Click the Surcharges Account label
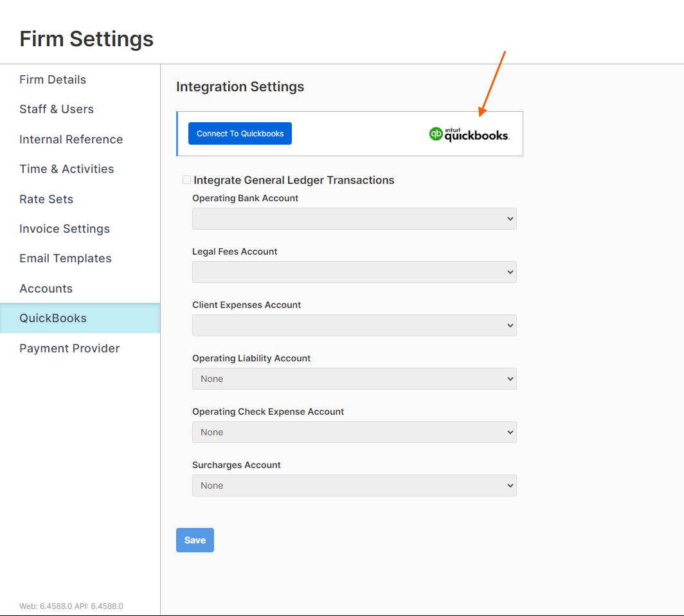Screen dimensions: 684x616 (x=237, y=465)
